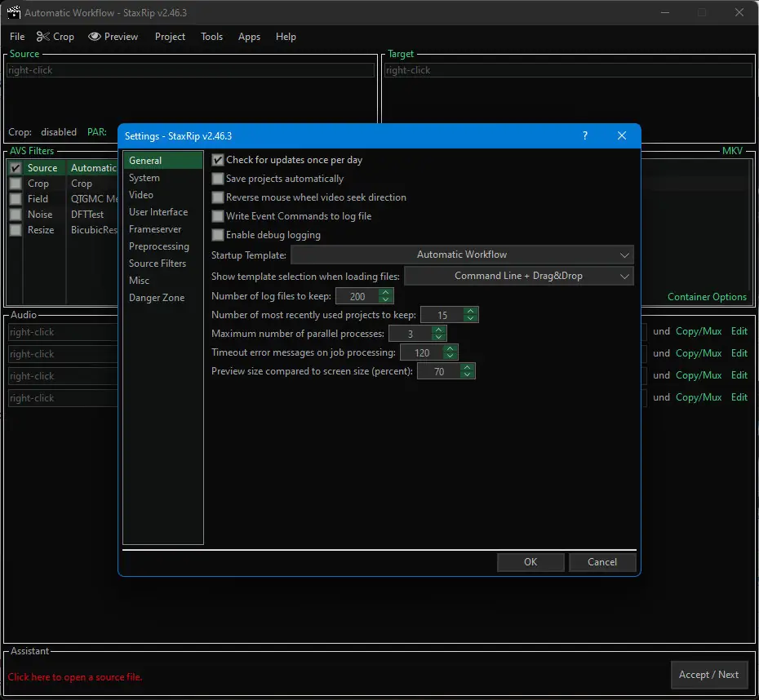Click the Settings dialog help question mark
Image resolution: width=759 pixels, height=700 pixels.
(x=584, y=136)
